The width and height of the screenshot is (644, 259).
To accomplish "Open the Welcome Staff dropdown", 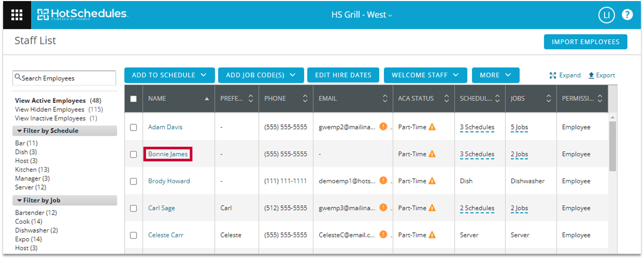I will point(426,75).
